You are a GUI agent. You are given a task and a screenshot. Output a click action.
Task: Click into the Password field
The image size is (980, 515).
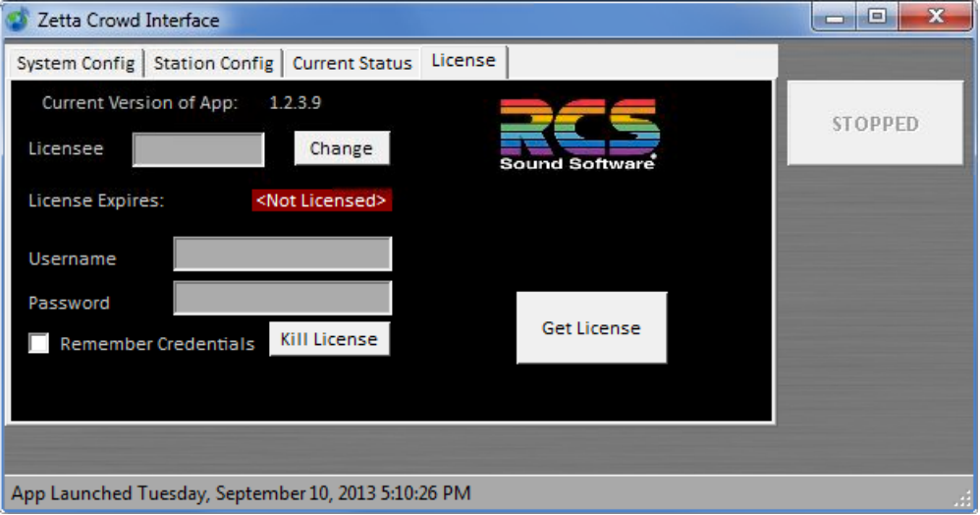point(283,298)
